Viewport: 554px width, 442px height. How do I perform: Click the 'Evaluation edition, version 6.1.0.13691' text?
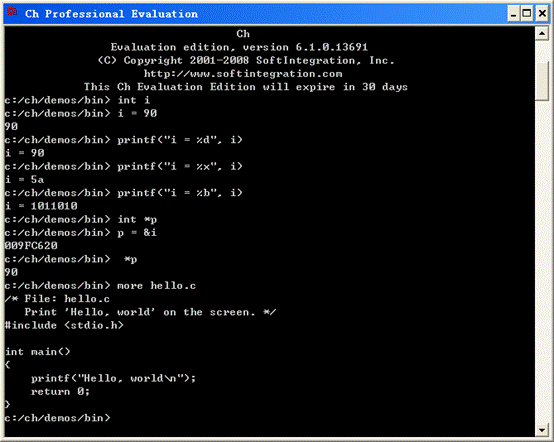tap(239, 47)
